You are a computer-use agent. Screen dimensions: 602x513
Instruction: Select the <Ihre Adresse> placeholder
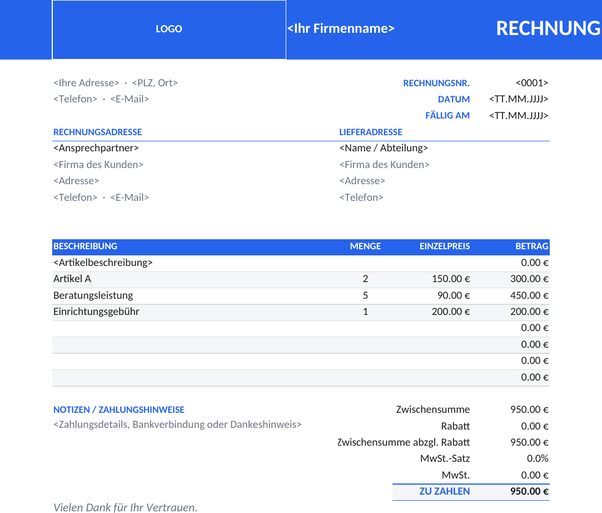86,83
